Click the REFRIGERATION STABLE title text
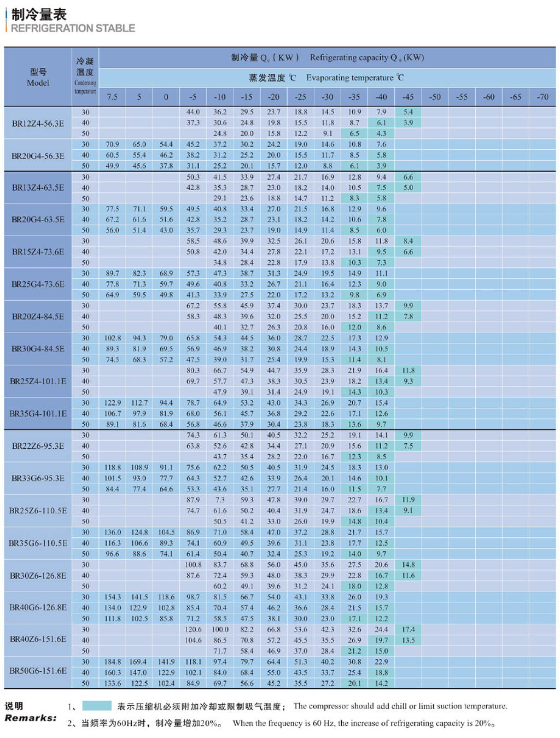This screenshot has height=738, width=560. click(73, 28)
